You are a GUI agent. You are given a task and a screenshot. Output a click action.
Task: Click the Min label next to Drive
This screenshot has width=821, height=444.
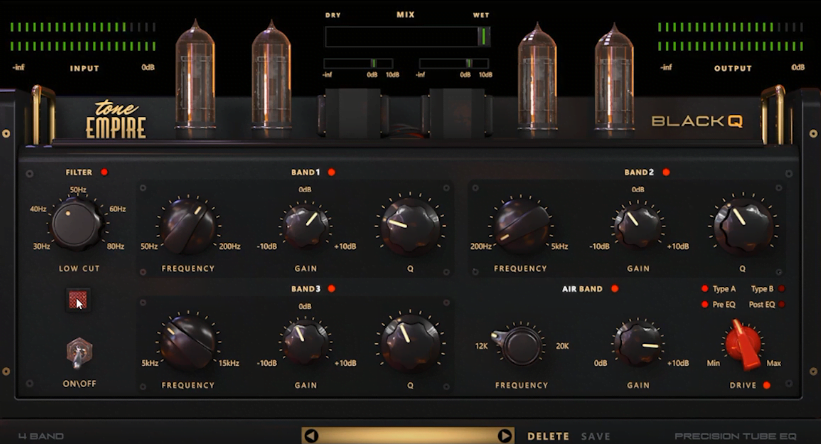pyautogui.click(x=713, y=363)
